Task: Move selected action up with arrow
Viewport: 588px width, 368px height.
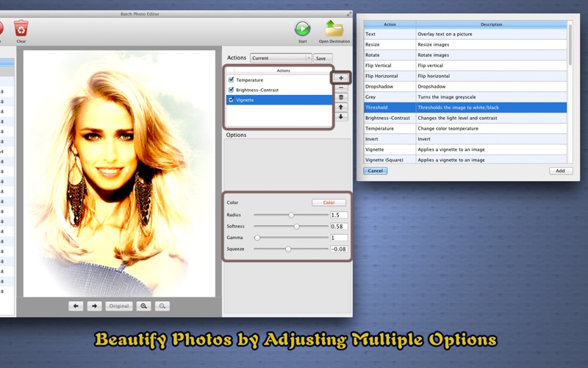Action: coord(341,107)
